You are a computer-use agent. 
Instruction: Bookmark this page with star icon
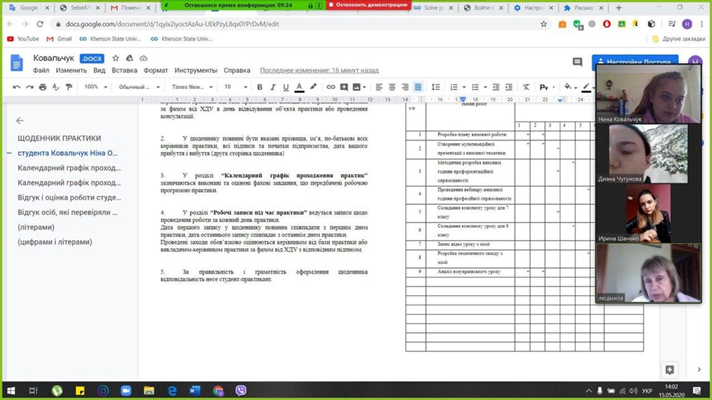pos(544,24)
